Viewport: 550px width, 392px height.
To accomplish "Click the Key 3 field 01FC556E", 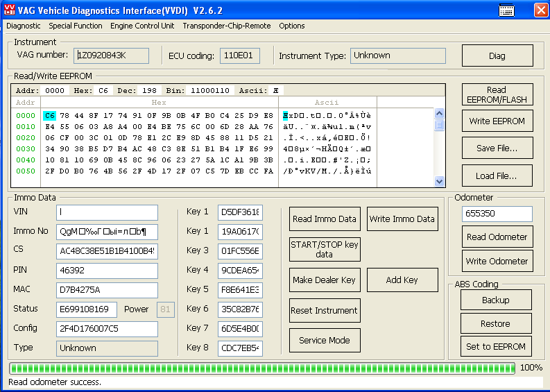I will click(x=240, y=251).
